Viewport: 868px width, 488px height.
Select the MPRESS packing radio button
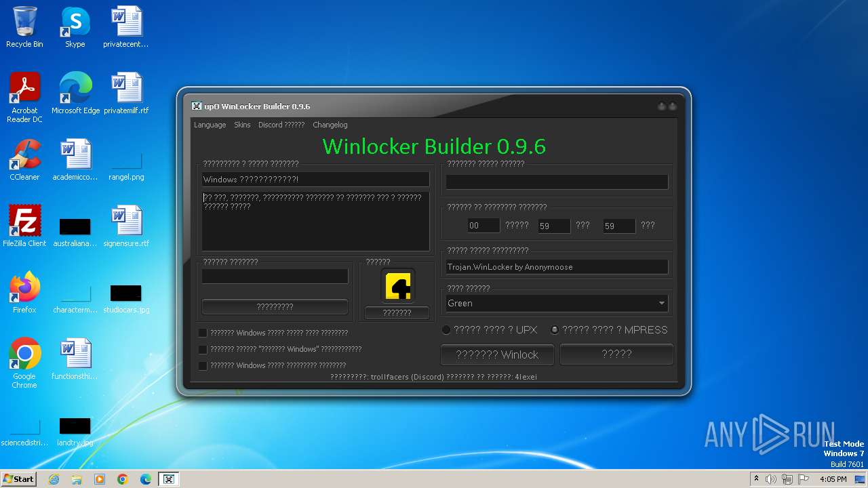click(555, 330)
